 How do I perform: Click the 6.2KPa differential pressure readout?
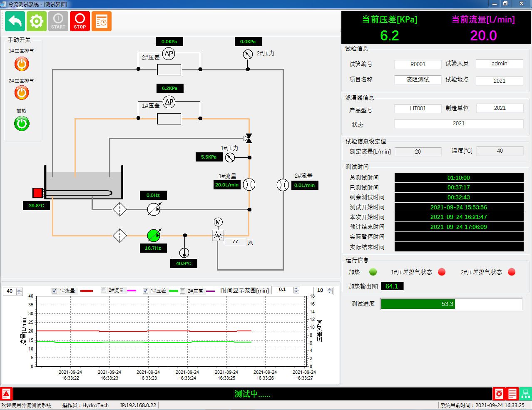click(x=170, y=88)
